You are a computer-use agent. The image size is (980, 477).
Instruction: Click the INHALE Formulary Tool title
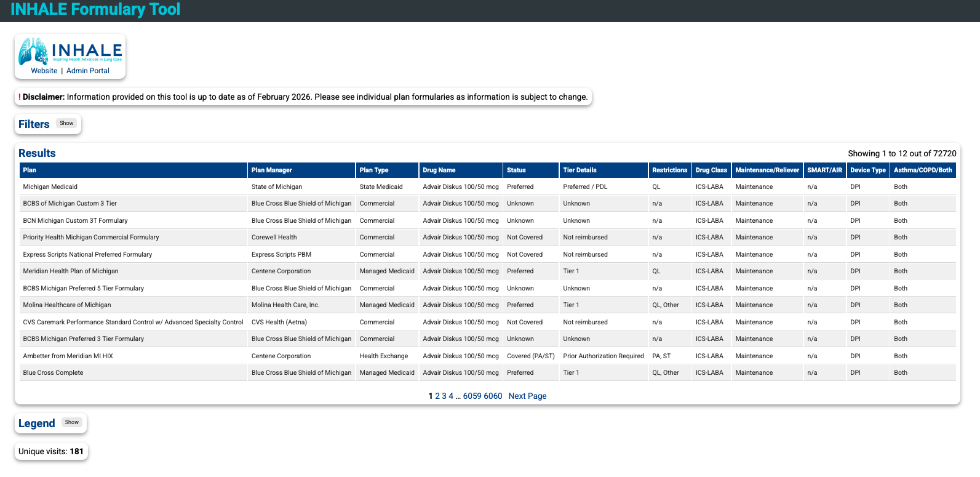tap(95, 9)
